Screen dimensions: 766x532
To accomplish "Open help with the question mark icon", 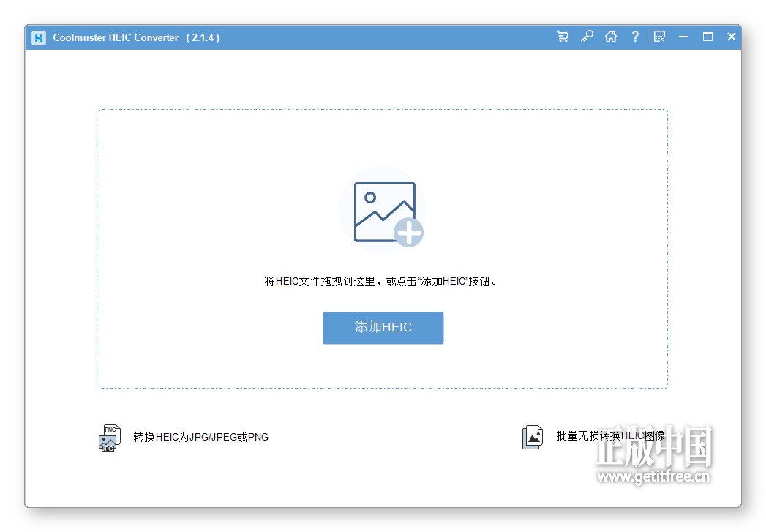I will point(634,37).
